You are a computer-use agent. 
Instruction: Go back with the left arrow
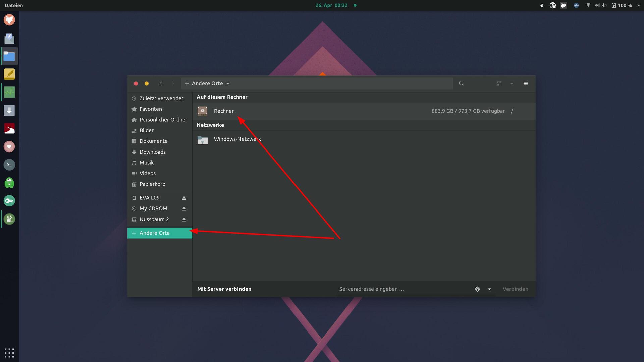click(x=161, y=84)
